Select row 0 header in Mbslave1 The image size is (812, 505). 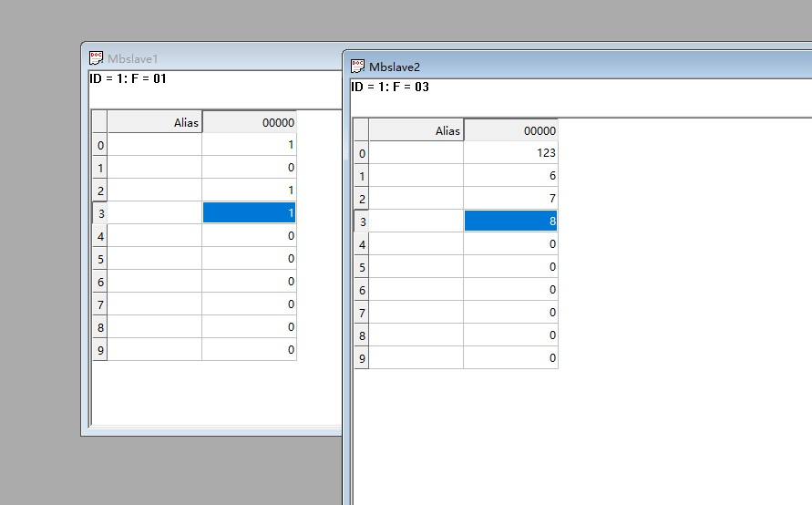click(x=100, y=145)
